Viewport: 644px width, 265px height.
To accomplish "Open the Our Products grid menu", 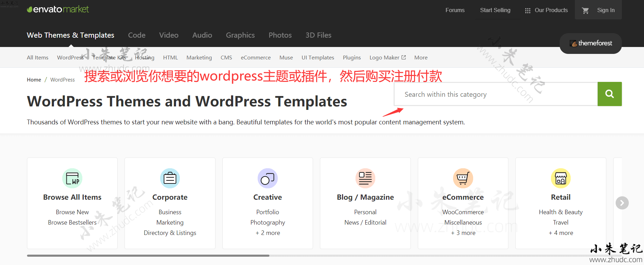I will 546,10.
